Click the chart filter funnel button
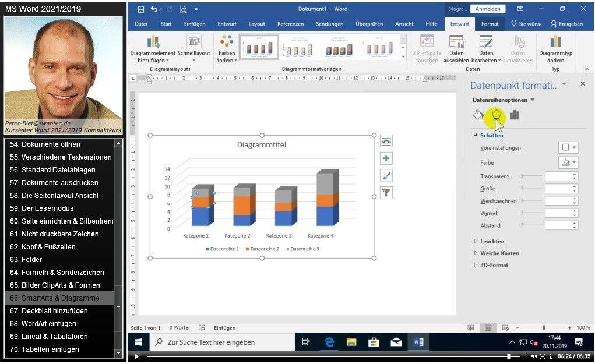This screenshot has width=595, height=364. pyautogui.click(x=386, y=192)
